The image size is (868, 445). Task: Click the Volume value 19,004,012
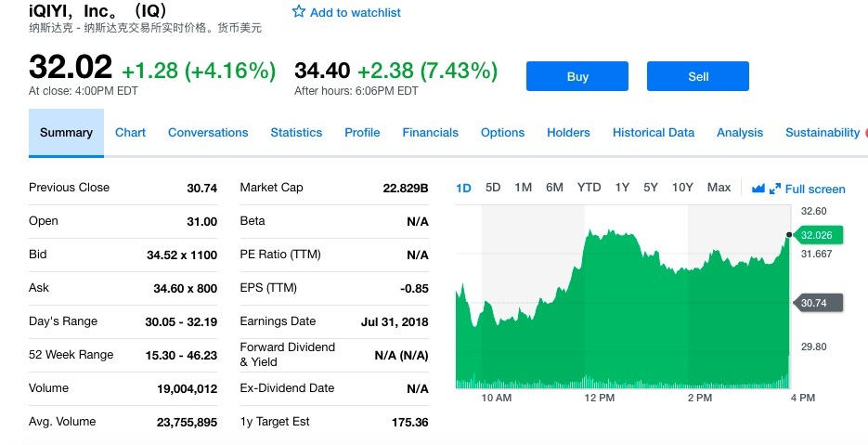coord(188,389)
